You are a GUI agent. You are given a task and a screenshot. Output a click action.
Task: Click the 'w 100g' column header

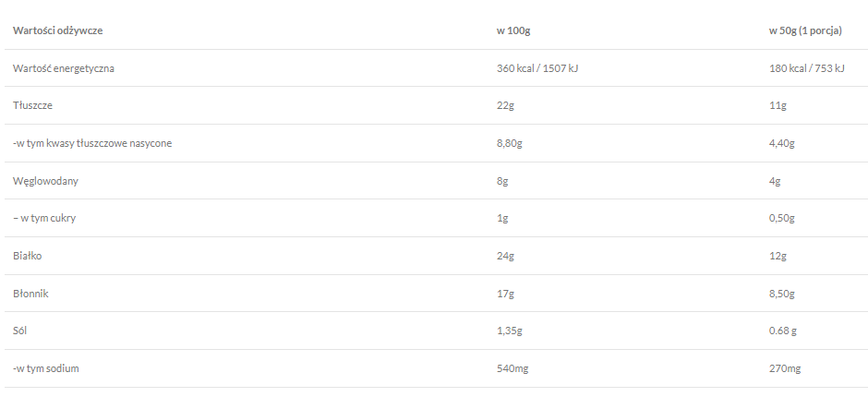(x=513, y=30)
